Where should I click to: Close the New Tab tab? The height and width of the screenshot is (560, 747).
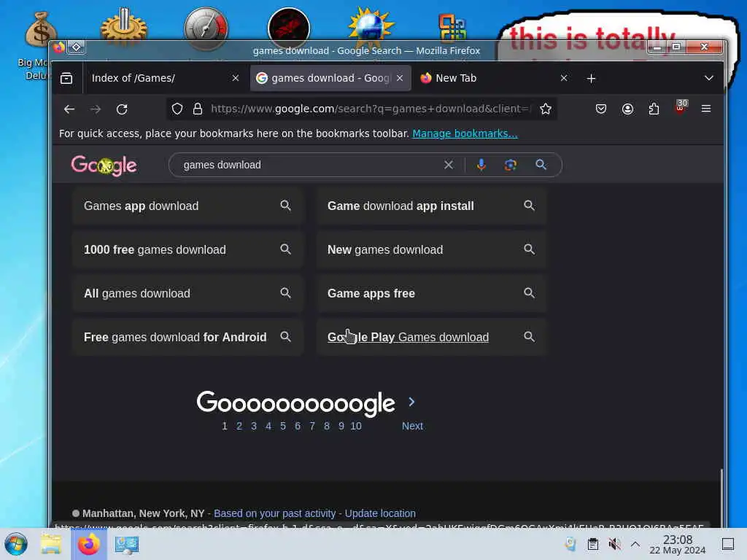coord(564,78)
